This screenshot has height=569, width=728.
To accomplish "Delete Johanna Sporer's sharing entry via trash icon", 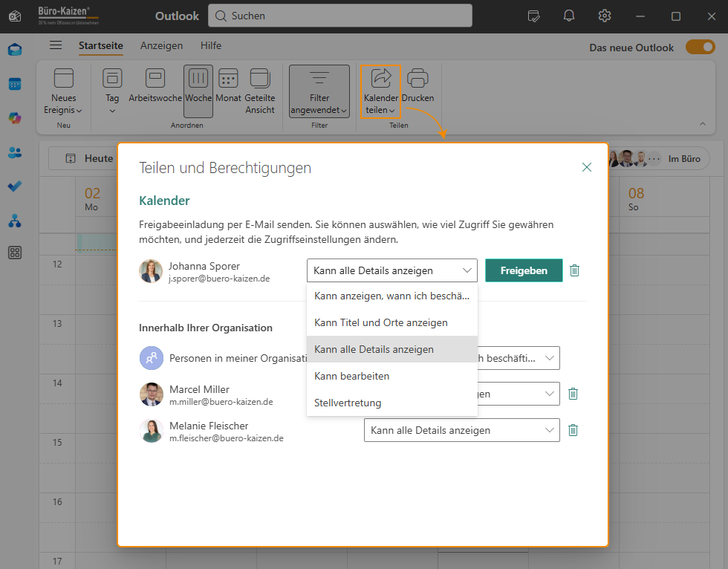I will [574, 270].
